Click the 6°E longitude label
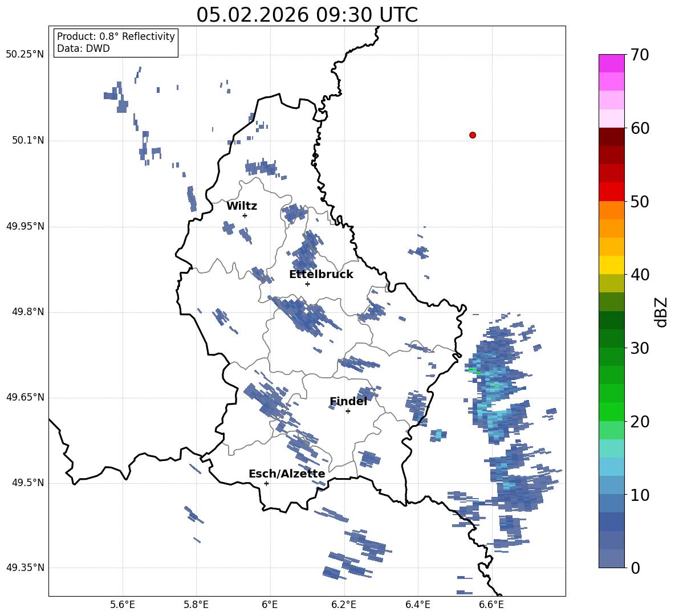675x616 pixels. click(270, 605)
